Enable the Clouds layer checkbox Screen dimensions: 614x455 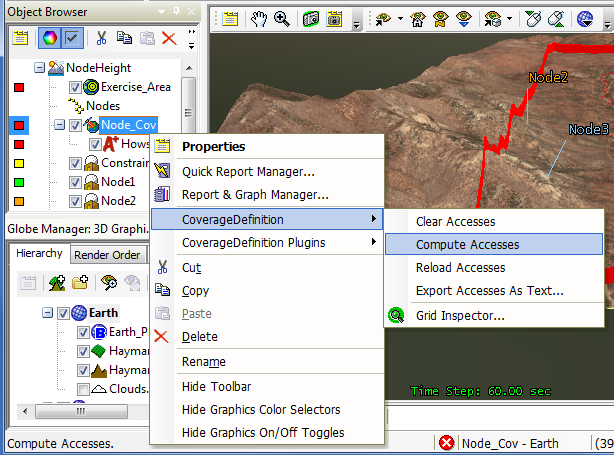pyautogui.click(x=85, y=389)
